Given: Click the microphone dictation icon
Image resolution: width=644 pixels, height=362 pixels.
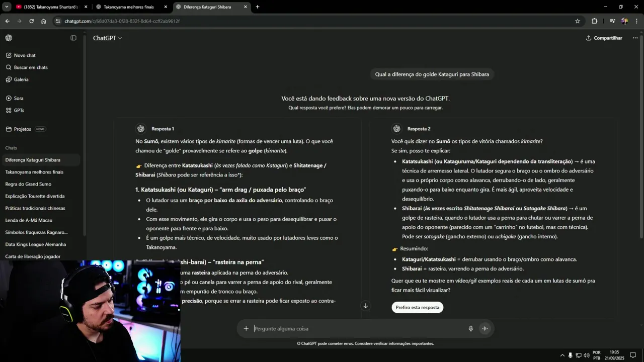Looking at the screenshot, I should (x=471, y=328).
